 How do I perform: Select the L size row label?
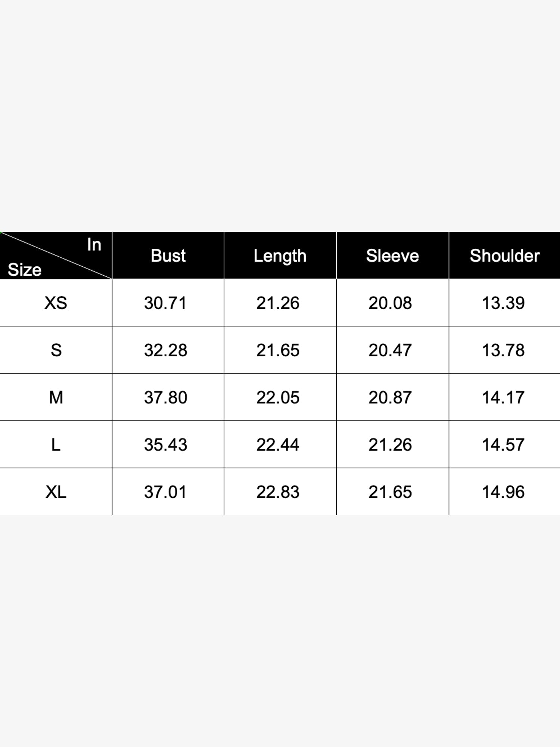(x=56, y=445)
